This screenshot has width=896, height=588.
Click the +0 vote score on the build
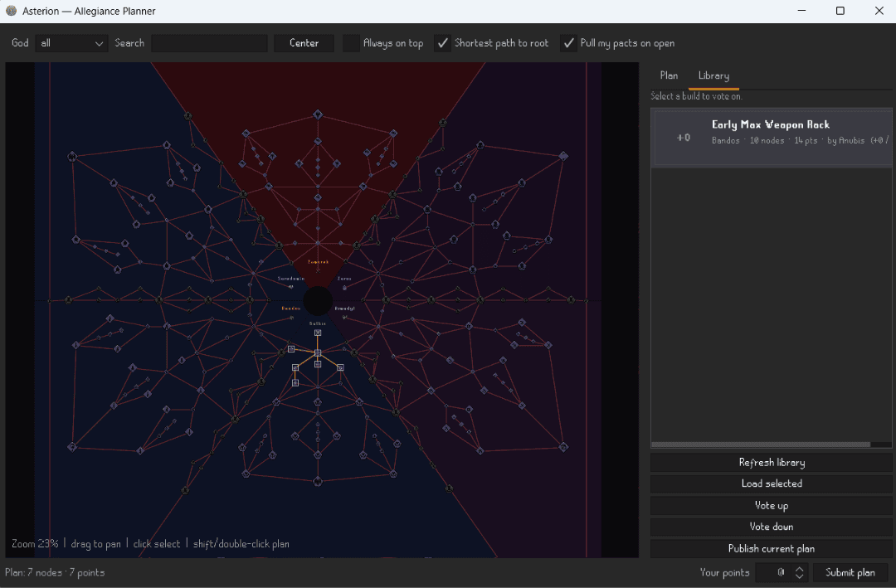point(684,138)
